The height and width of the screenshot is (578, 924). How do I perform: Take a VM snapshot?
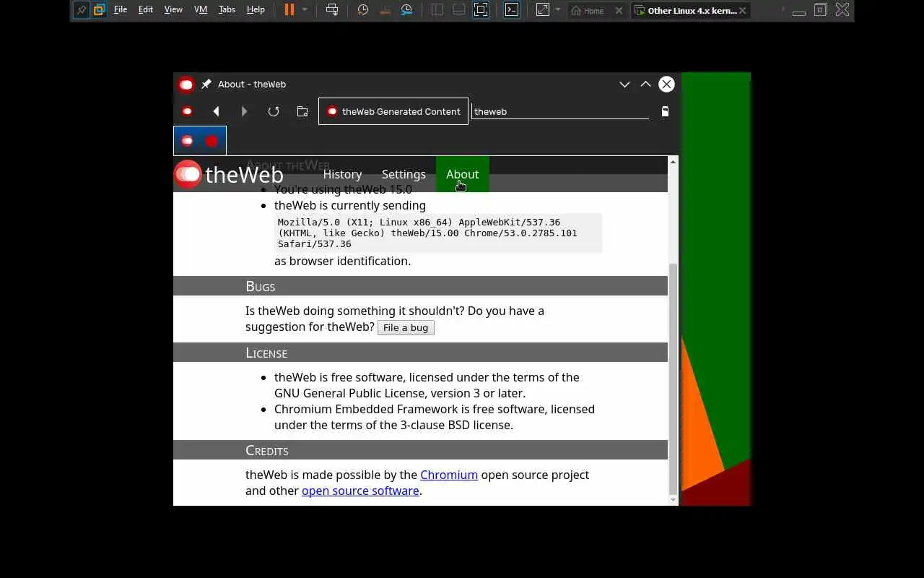pyautogui.click(x=363, y=10)
